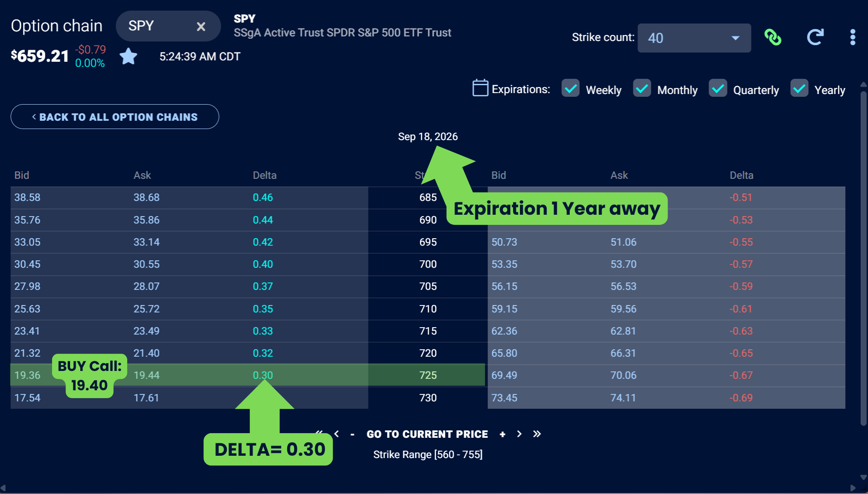The height and width of the screenshot is (494, 868).
Task: Click the single right chevron to shift strikes
Action: [520, 434]
